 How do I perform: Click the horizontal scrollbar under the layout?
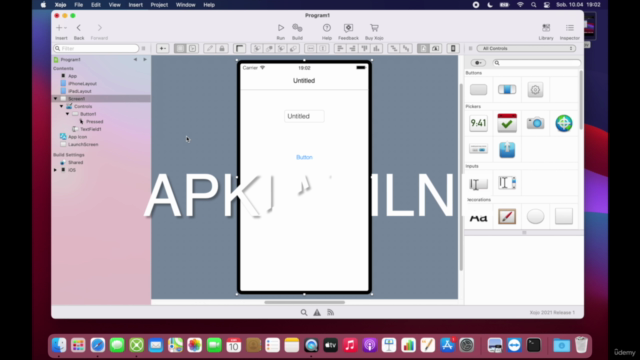click(x=304, y=302)
